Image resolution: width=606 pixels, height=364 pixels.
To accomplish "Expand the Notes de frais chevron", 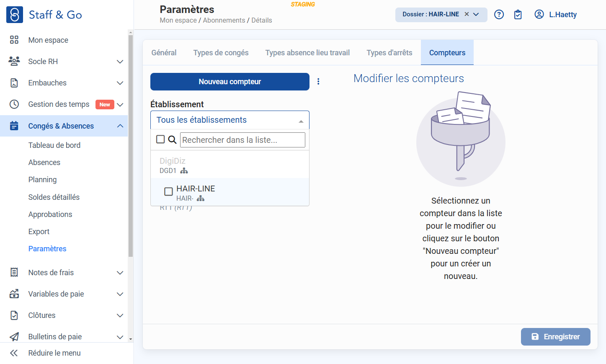I will point(120,273).
